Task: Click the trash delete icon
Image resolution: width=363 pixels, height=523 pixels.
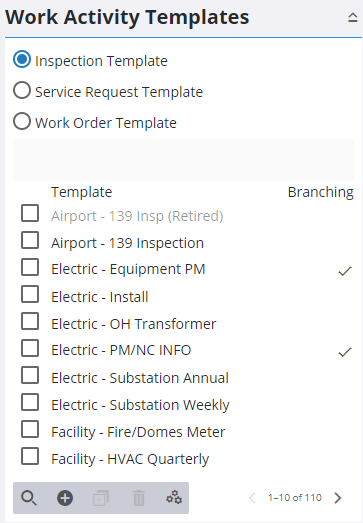Action: point(139,498)
